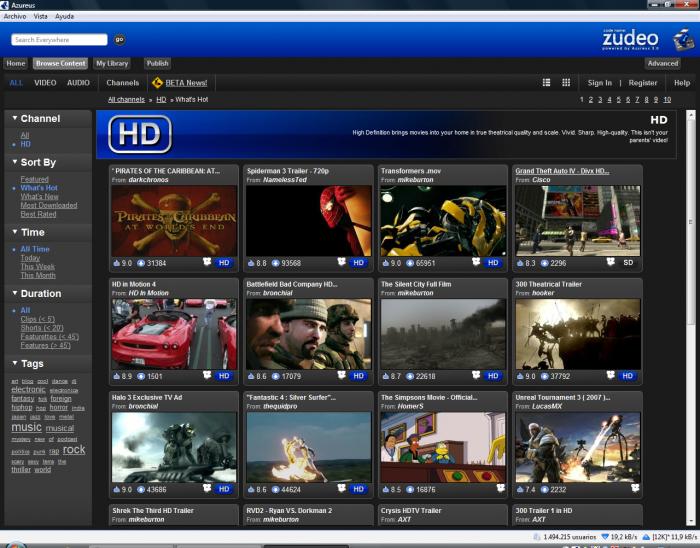Switch to the Publish tab
The width and height of the screenshot is (700, 548).
[158, 63]
